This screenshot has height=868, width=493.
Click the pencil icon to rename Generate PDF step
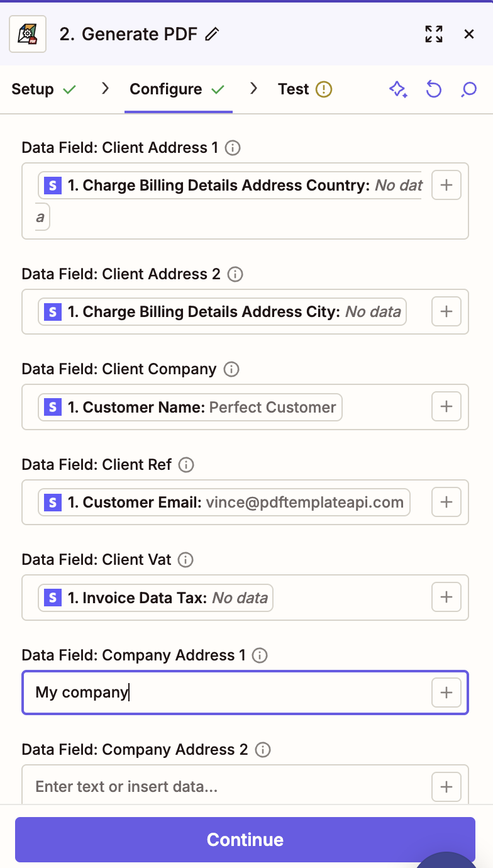[210, 35]
